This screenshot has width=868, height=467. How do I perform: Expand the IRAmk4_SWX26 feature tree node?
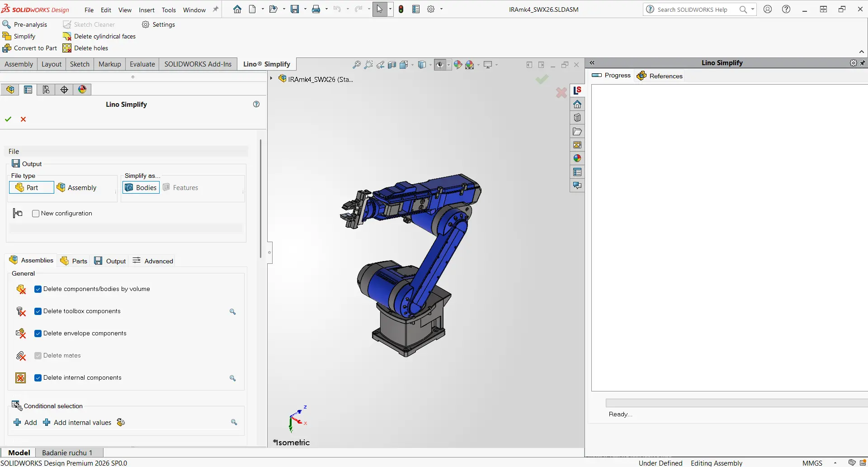[271, 79]
